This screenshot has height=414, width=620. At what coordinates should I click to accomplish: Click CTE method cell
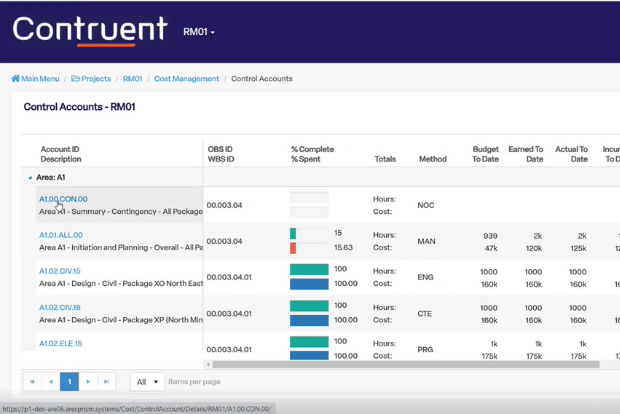(425, 314)
